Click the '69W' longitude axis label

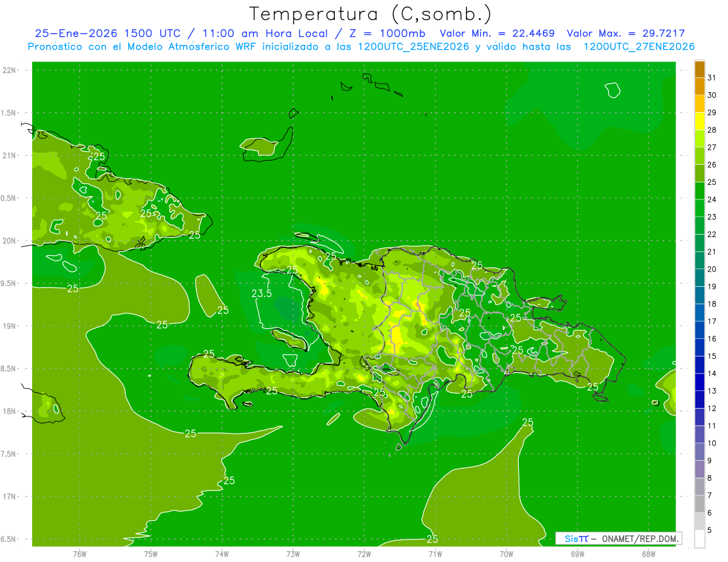pyautogui.click(x=578, y=554)
